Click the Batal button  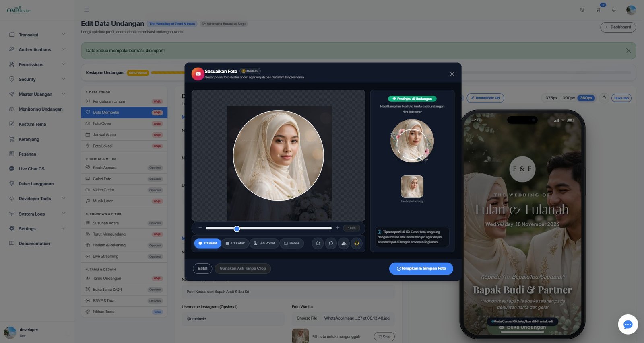[202, 269]
